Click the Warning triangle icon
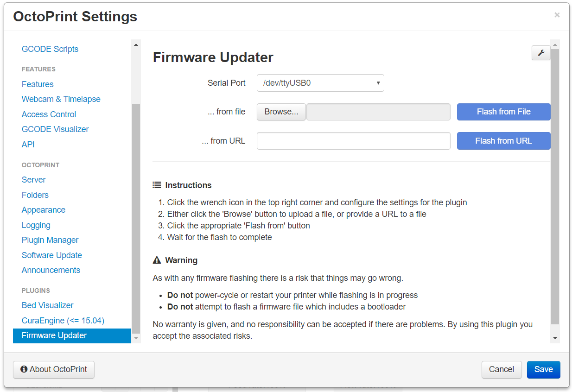Viewport: 572px width, 392px height. click(x=157, y=260)
